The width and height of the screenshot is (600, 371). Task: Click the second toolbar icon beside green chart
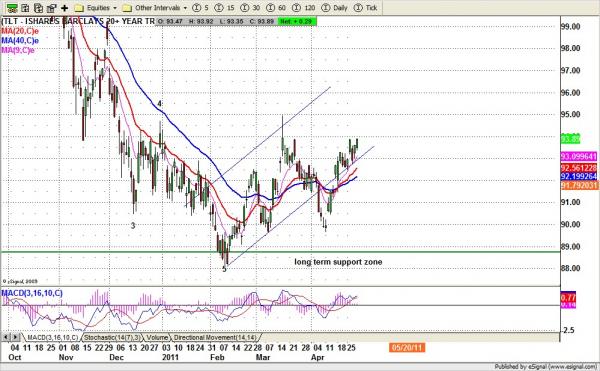[25, 7]
